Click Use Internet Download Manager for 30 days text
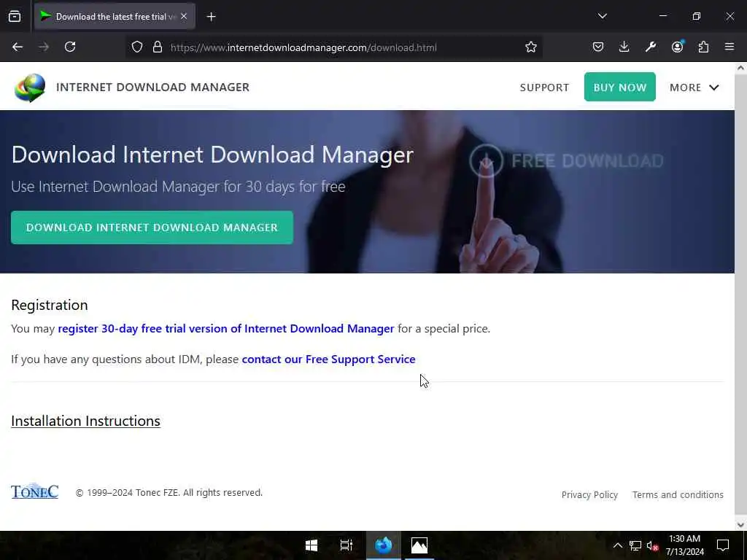 tap(178, 186)
